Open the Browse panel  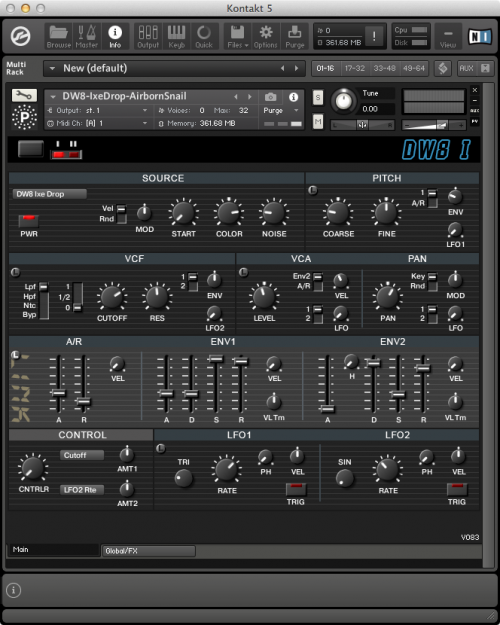click(x=59, y=36)
